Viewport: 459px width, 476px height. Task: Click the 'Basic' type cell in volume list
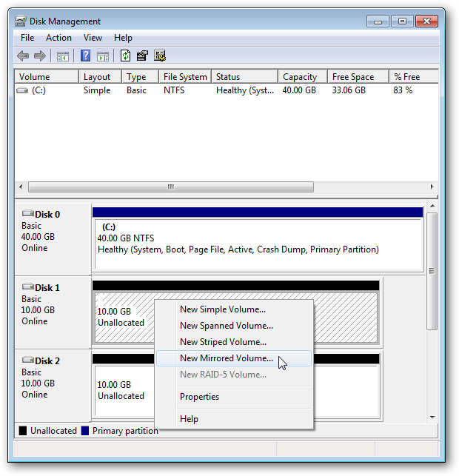coord(136,90)
